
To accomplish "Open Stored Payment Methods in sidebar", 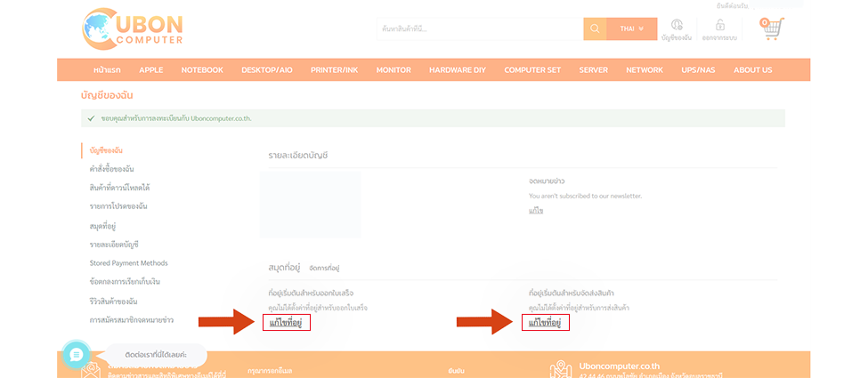I will [128, 263].
